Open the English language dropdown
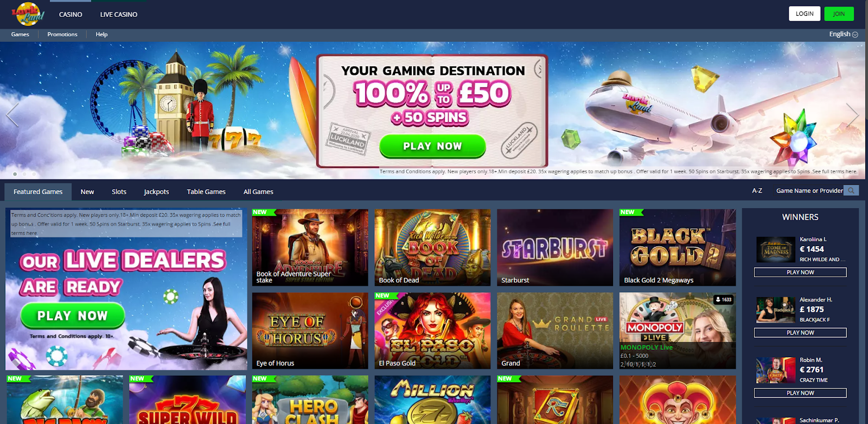This screenshot has width=868, height=424. [843, 34]
